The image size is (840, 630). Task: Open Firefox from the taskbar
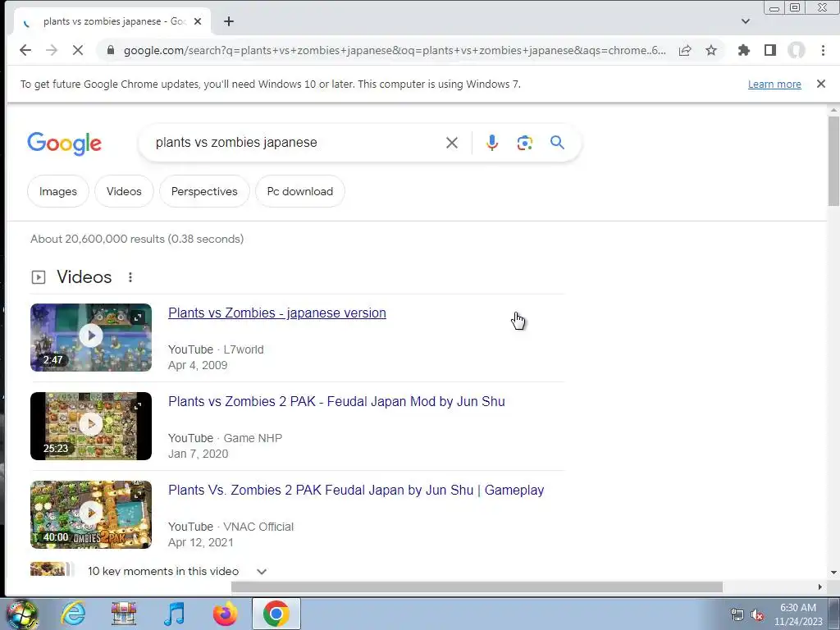tap(225, 614)
